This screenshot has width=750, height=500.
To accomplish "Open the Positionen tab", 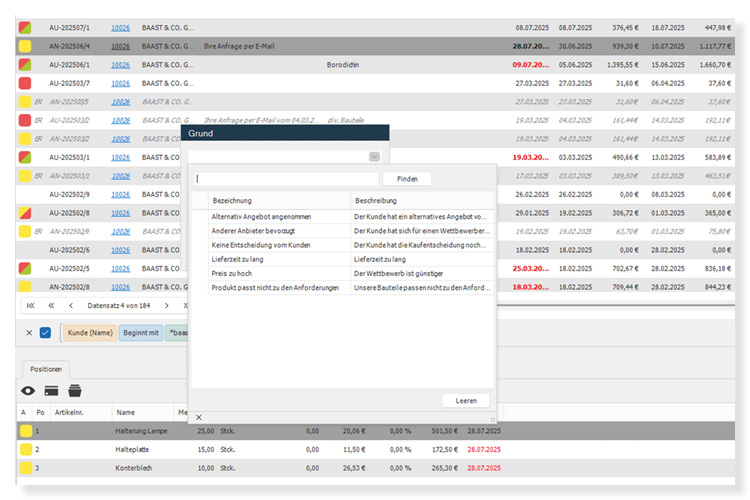I will [46, 369].
